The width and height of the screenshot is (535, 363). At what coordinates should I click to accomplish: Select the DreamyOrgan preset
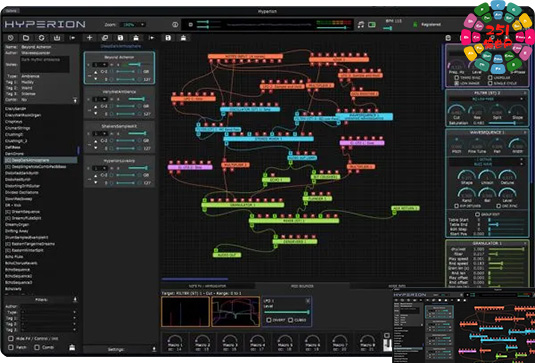click(17, 224)
